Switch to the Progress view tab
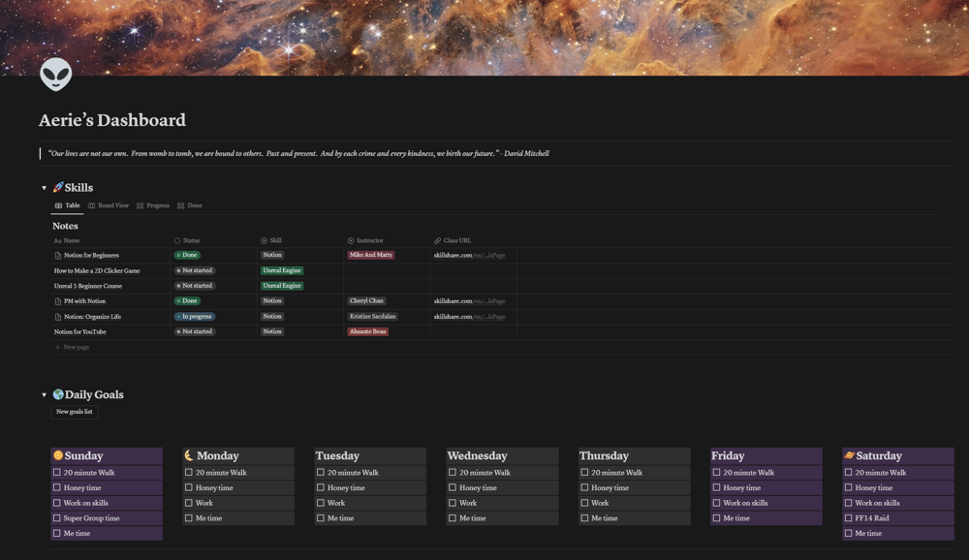 pos(153,205)
